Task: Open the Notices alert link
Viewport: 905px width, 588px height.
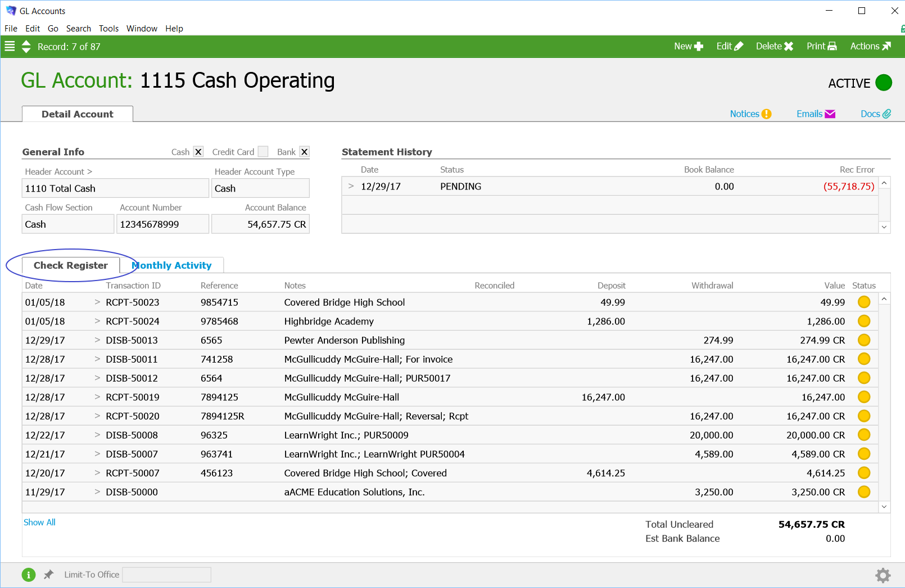Action: [x=750, y=114]
